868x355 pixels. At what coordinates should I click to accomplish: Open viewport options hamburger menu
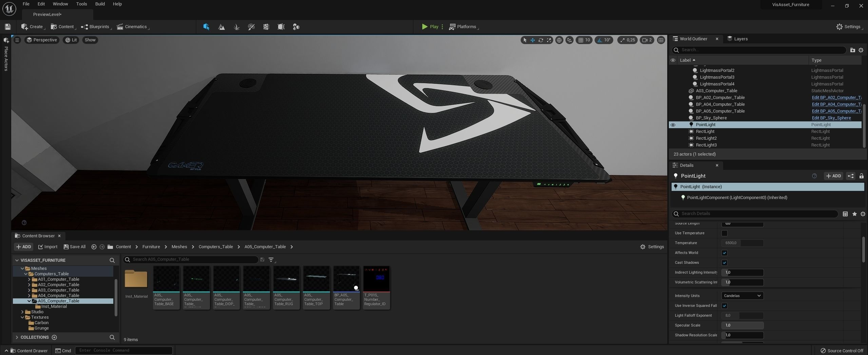17,40
